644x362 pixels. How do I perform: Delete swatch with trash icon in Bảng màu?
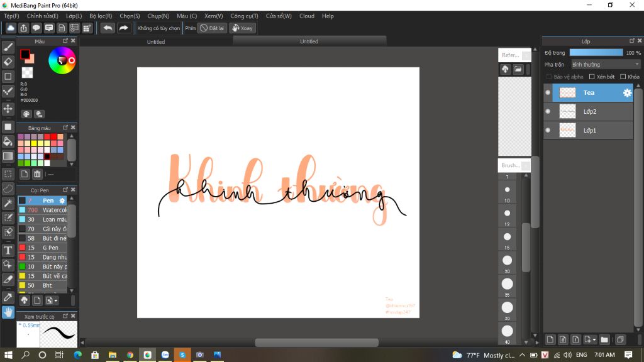tap(37, 174)
